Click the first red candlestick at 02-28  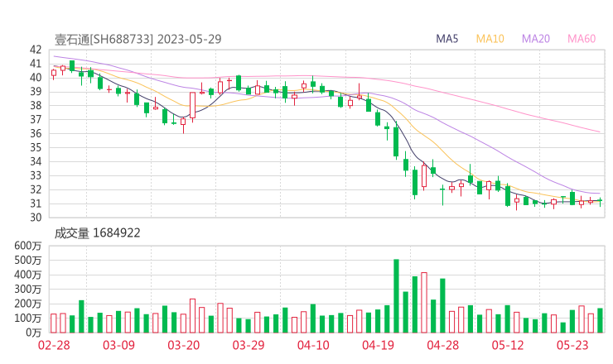(54, 73)
